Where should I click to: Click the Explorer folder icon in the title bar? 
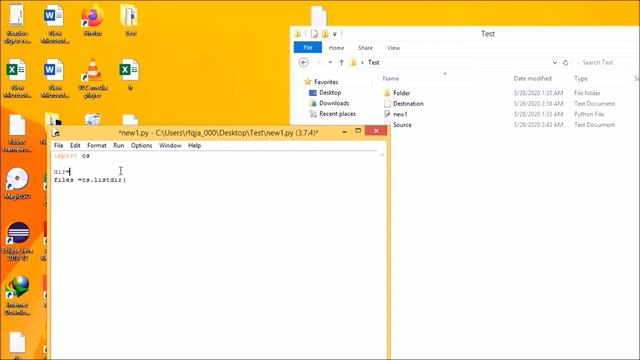coord(298,34)
